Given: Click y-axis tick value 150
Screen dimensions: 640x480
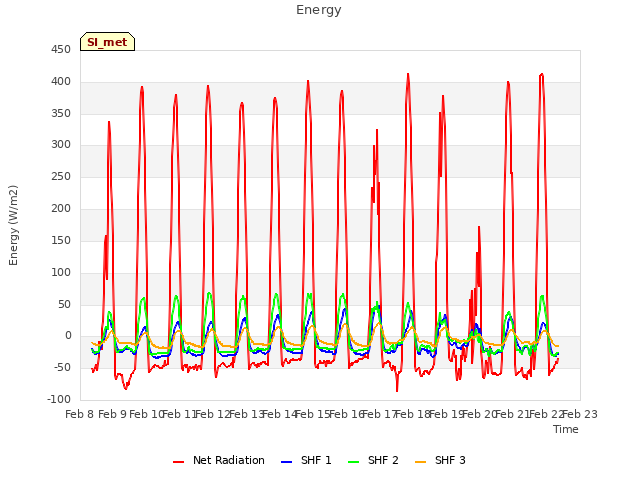Looking at the screenshot, I should tap(61, 240).
